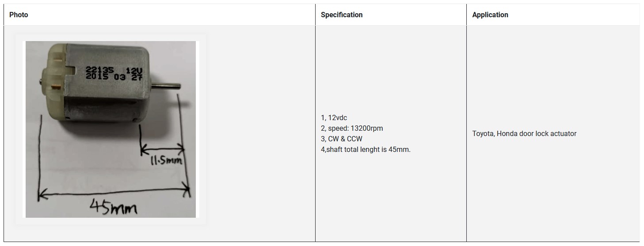Image resolution: width=644 pixels, height=246 pixels.
Task: Click the "Toyota, Honda door lock actuator" text
Action: pos(524,134)
